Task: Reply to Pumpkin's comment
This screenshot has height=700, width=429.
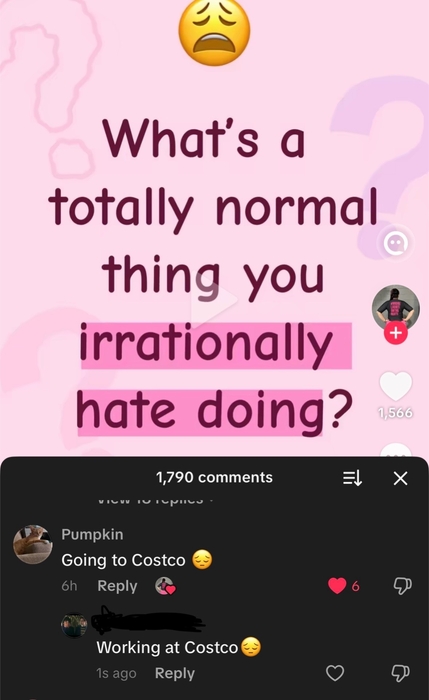Action: coord(117,586)
